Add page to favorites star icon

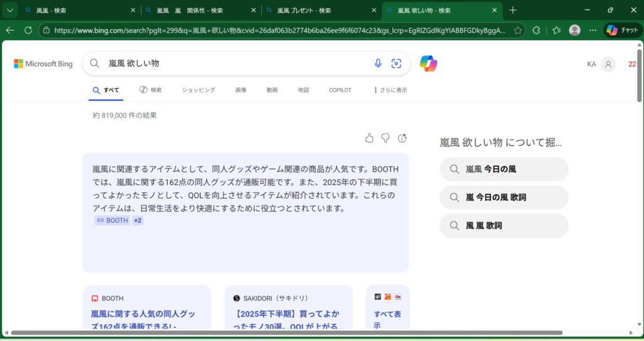[518, 30]
